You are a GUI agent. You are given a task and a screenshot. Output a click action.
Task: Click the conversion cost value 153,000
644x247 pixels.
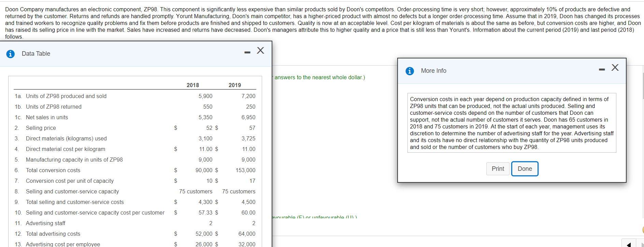(x=245, y=170)
